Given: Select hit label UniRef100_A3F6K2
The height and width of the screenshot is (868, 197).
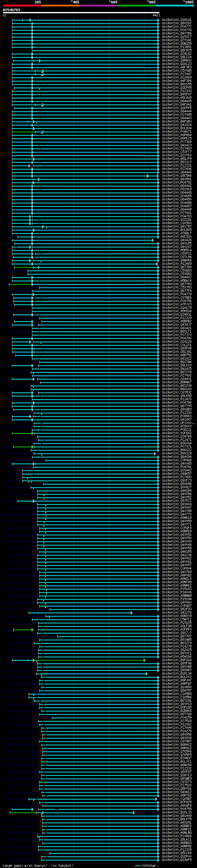Looking at the screenshot, I should (177, 433).
